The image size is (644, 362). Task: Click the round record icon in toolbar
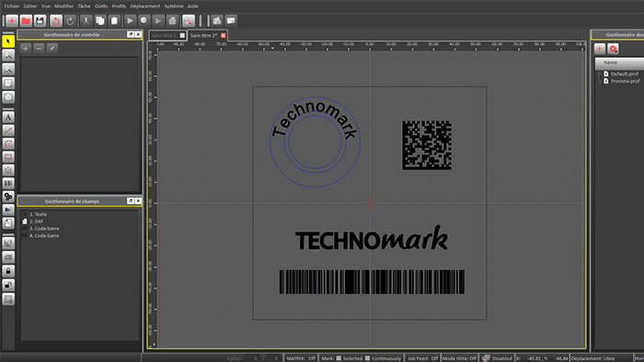[144, 20]
